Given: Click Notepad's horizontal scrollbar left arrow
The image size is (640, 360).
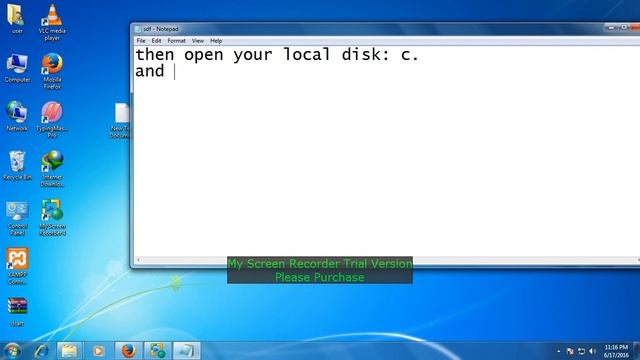Looking at the screenshot, I should [138, 260].
